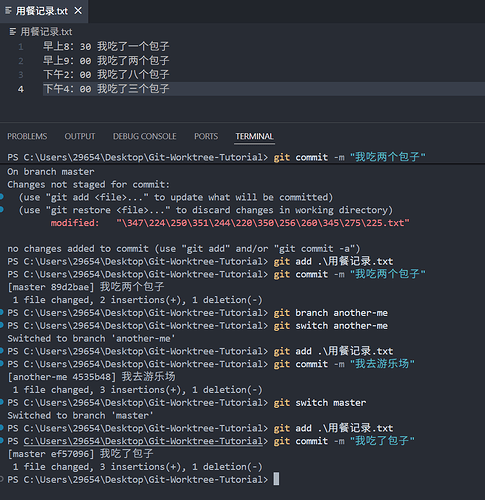The width and height of the screenshot is (485, 500).
Task: Click the file icon on the 用餐记录.txt tab
Action: (8, 11)
